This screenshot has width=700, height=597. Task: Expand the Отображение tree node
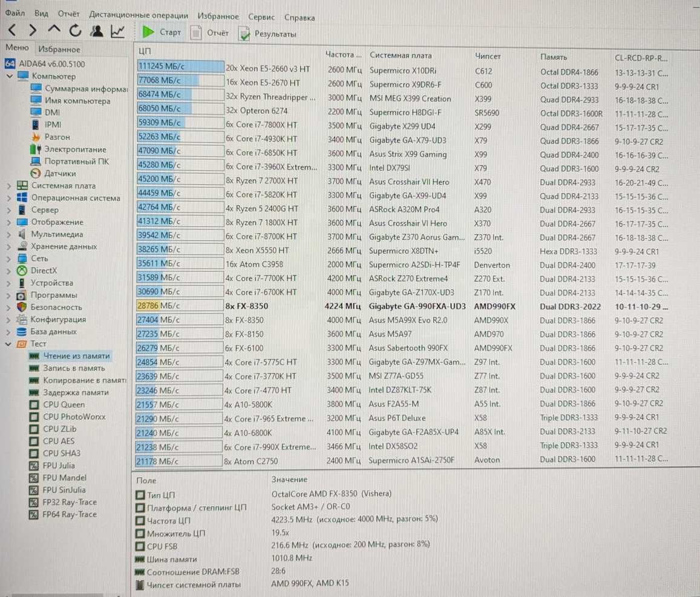point(9,222)
